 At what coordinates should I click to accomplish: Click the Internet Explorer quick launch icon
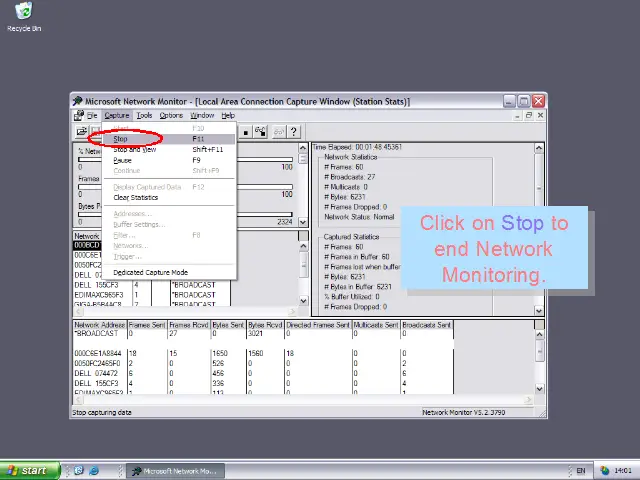[x=94, y=471]
